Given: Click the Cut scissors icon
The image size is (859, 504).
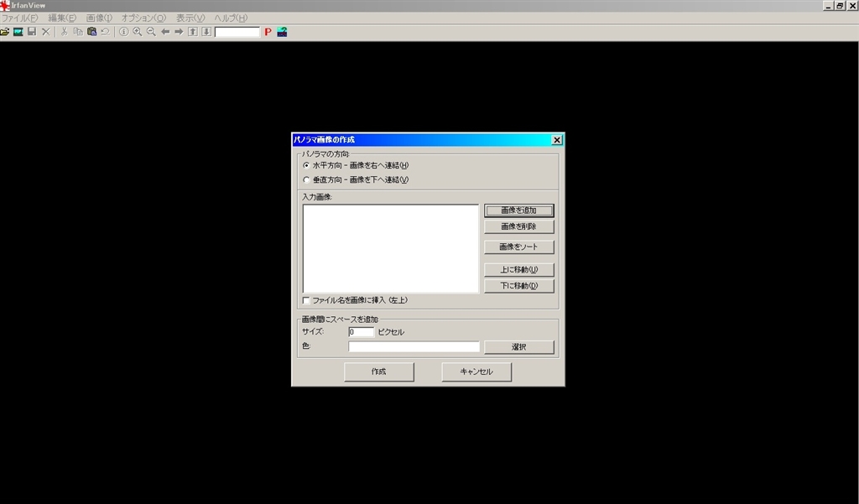Looking at the screenshot, I should click(64, 32).
